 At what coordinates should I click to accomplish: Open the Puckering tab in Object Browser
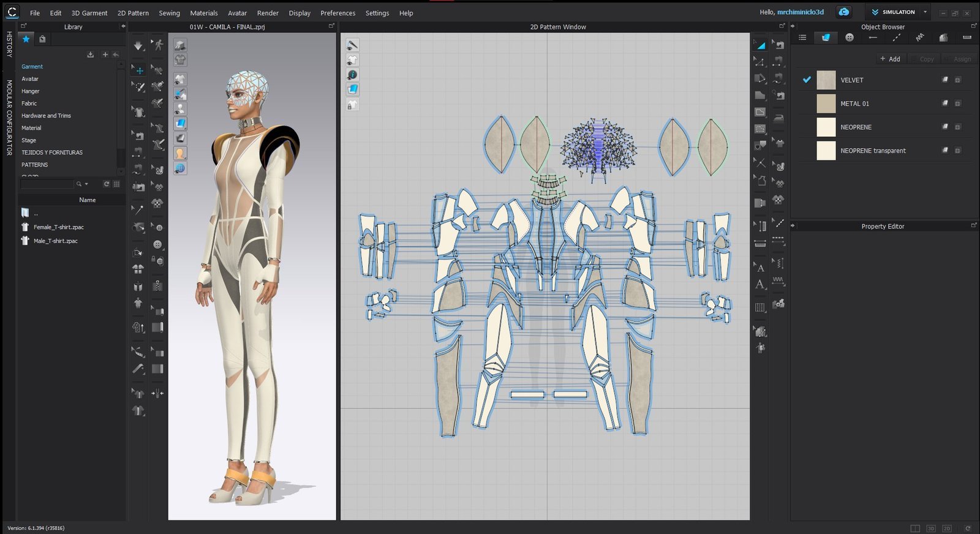coord(920,37)
